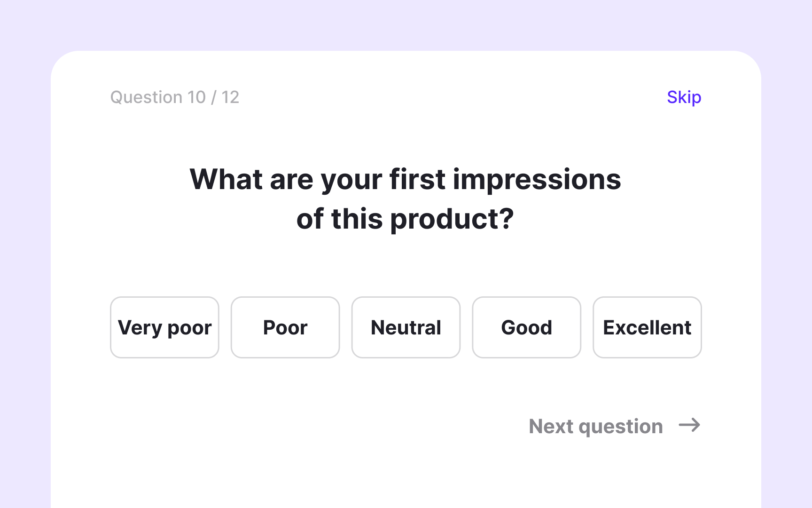Select the Neutral rating option

406,327
